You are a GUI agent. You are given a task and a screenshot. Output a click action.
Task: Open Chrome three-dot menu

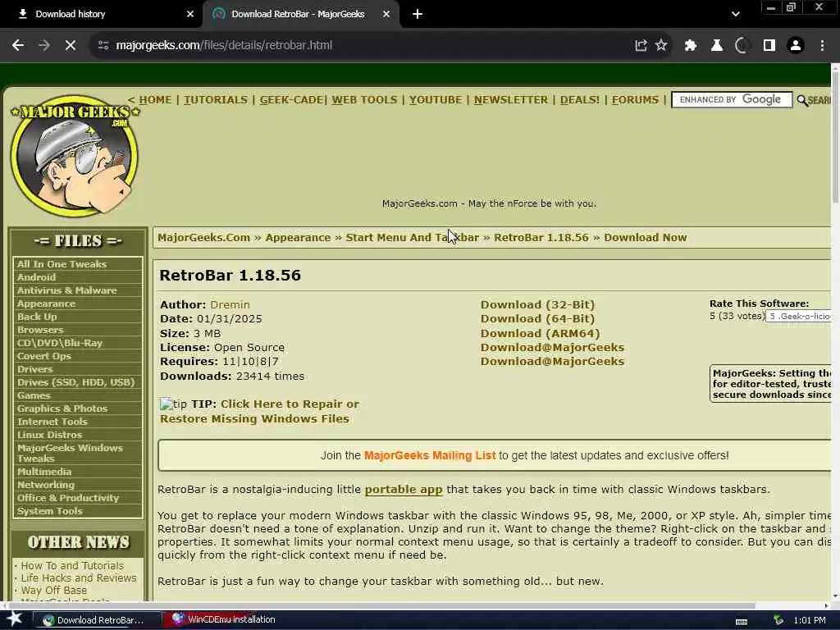click(822, 46)
